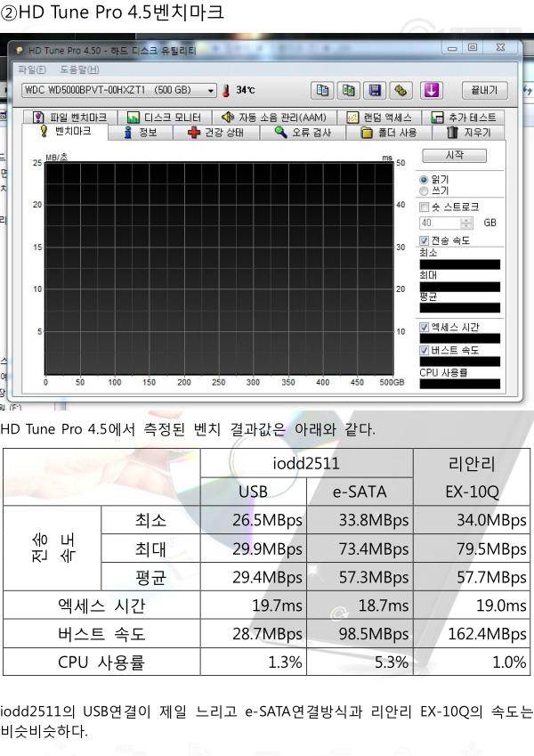534x756 pixels.
Task: Click the iodd2511 table header
Action: (x=306, y=463)
